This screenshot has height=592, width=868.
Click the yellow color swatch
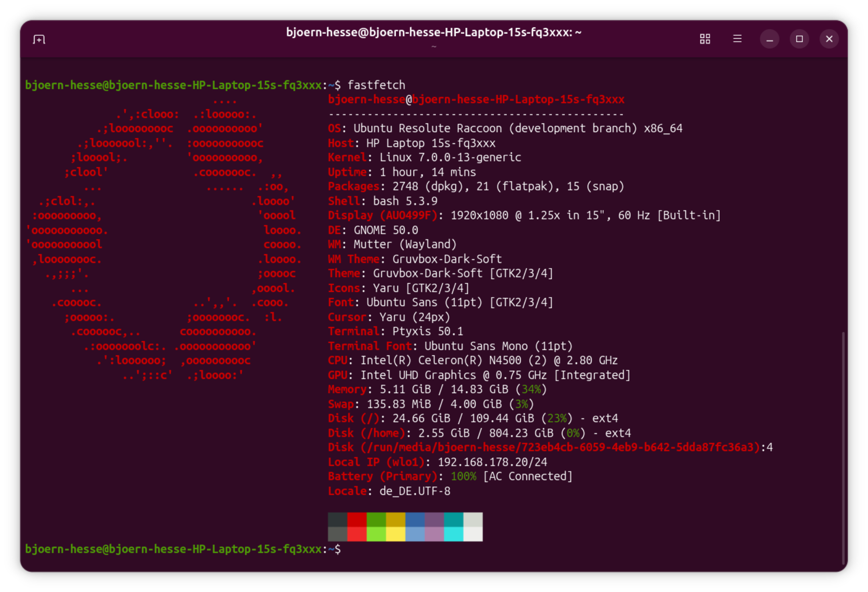(395, 520)
